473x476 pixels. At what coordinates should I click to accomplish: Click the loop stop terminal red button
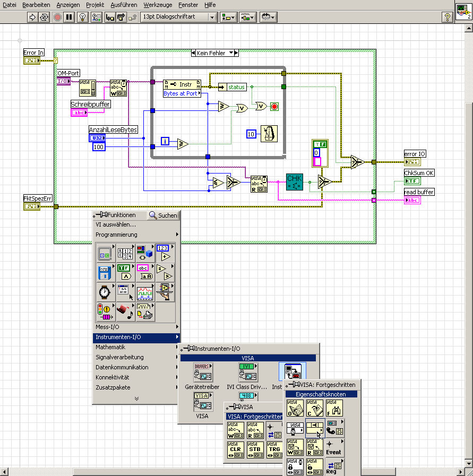(x=274, y=107)
